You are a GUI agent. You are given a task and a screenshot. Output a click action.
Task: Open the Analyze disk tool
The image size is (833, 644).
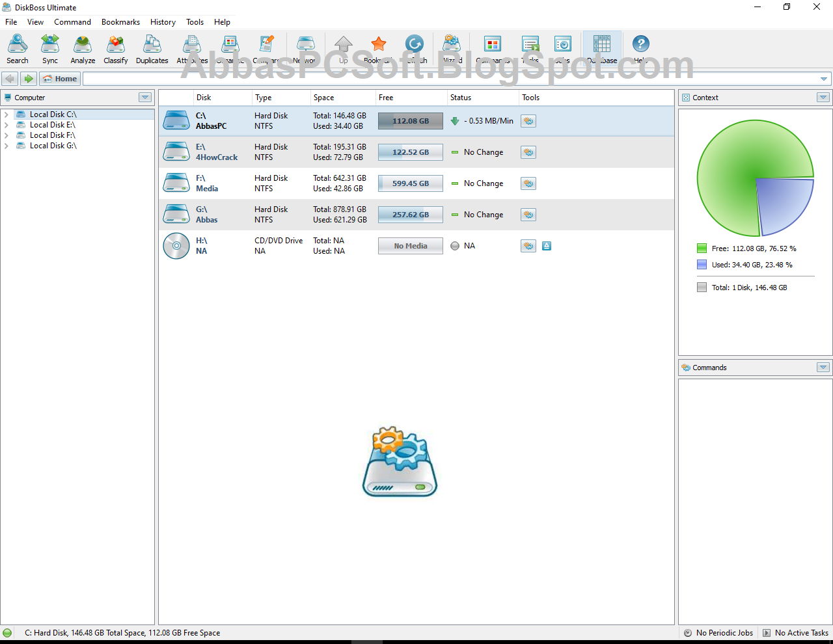(83, 49)
